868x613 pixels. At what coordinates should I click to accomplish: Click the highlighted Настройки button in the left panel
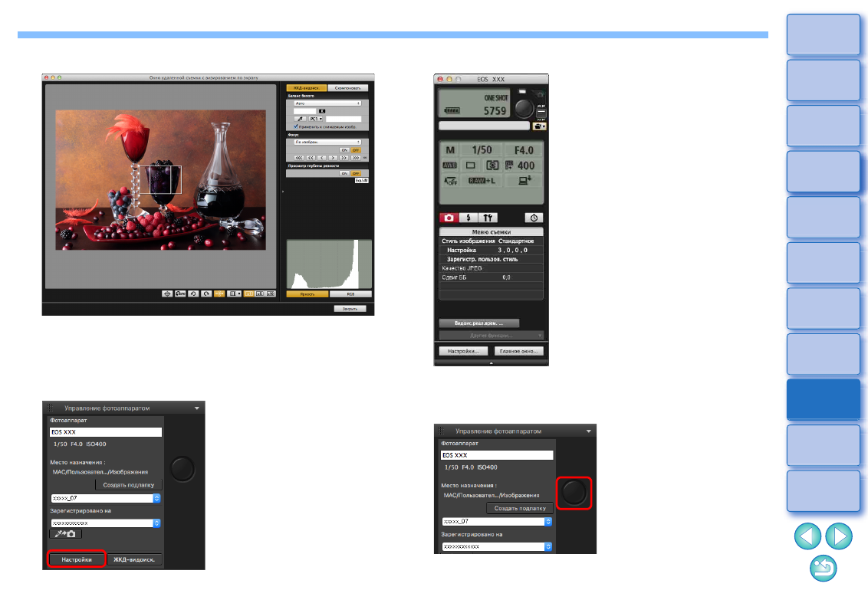pos(77,559)
